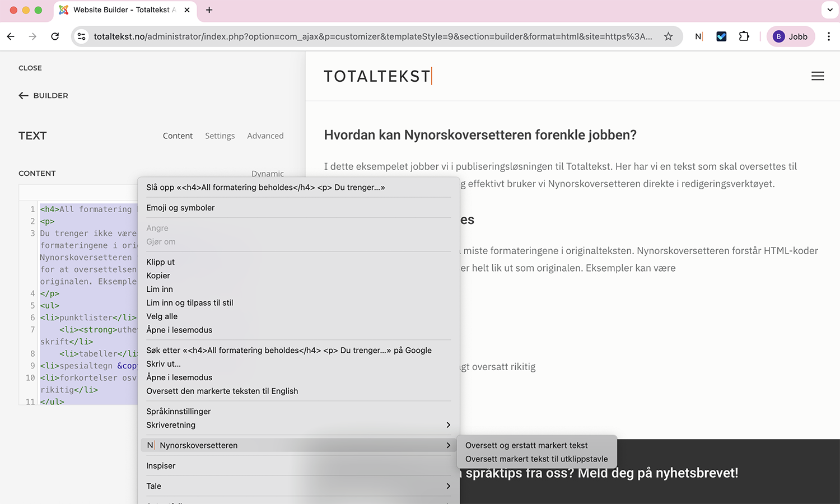Switch to the Settings tab
This screenshot has width=840, height=504.
(220, 136)
